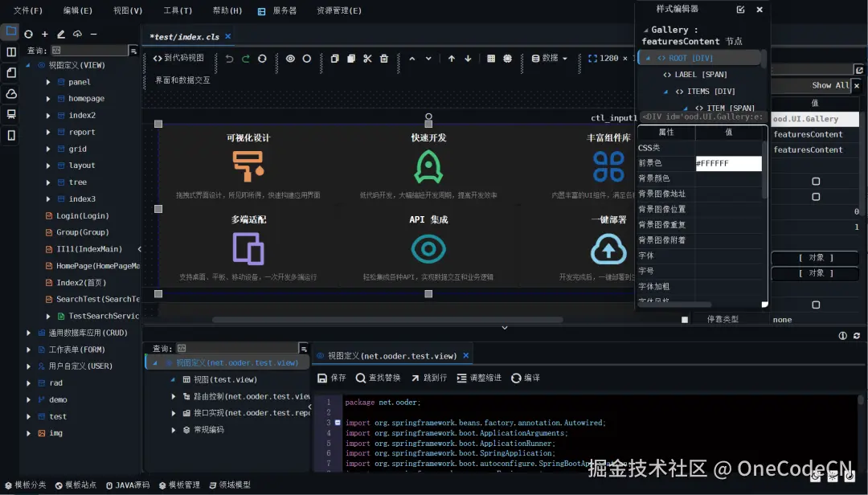Screen dimensions: 868x495
Task: Click the refresh icon next to the redo arrow
Action: click(x=262, y=59)
